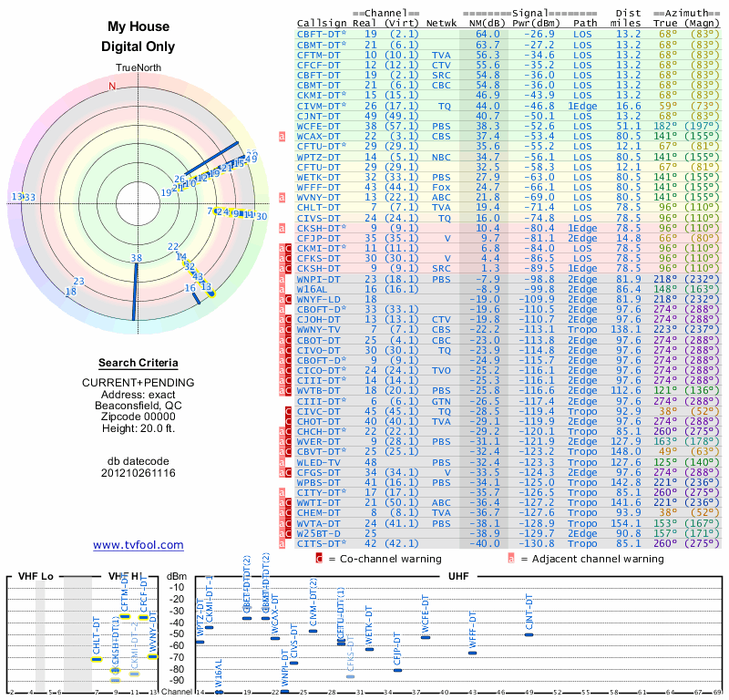The width and height of the screenshot is (729, 700).
Task: Click WPTZ-DT callsign in the table
Action: [318, 157]
